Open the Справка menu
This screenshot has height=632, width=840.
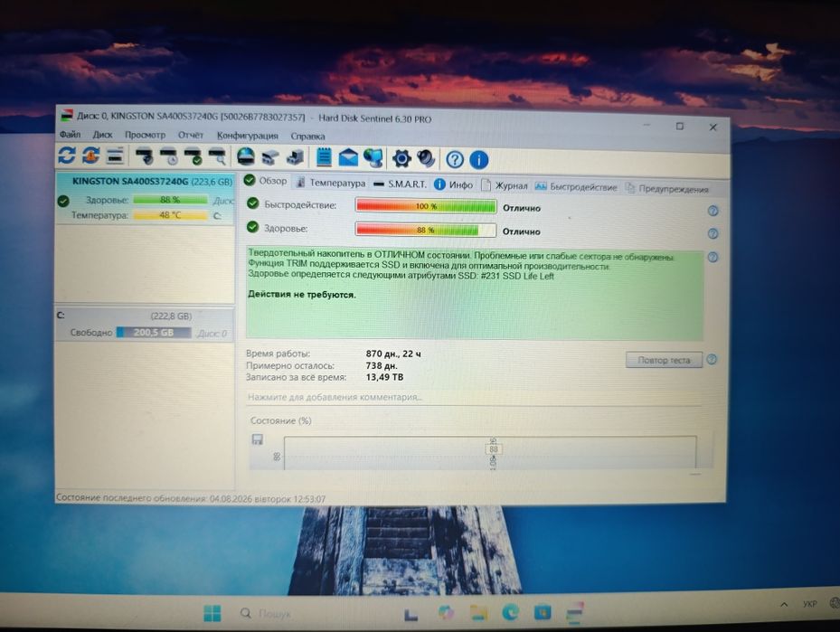point(307,136)
